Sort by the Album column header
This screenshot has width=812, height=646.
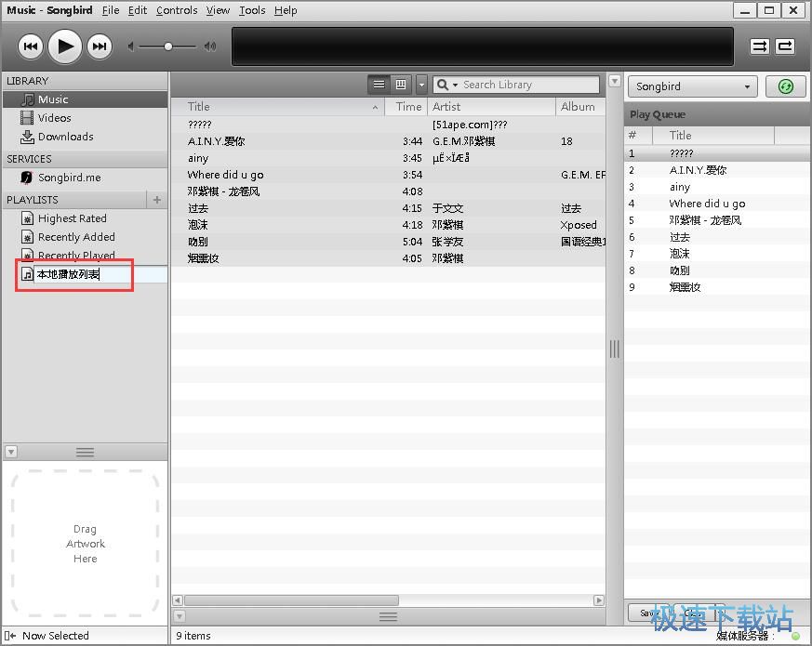(x=580, y=107)
